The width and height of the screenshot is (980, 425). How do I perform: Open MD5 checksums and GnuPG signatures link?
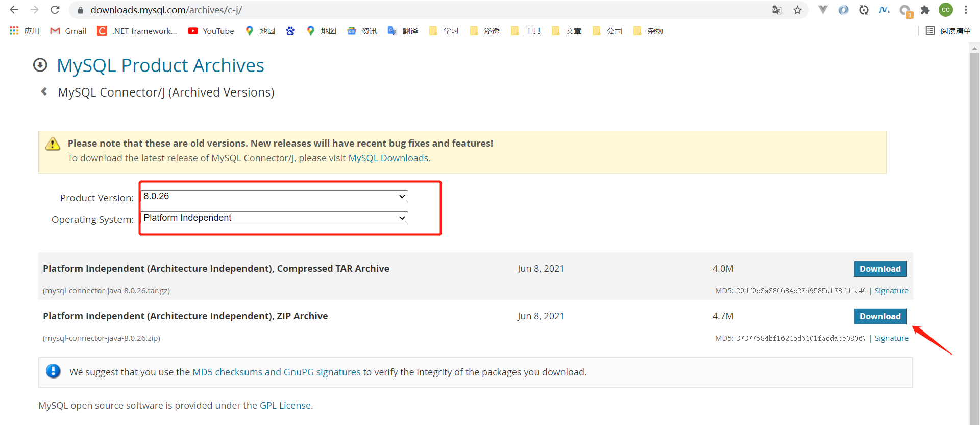click(x=276, y=372)
